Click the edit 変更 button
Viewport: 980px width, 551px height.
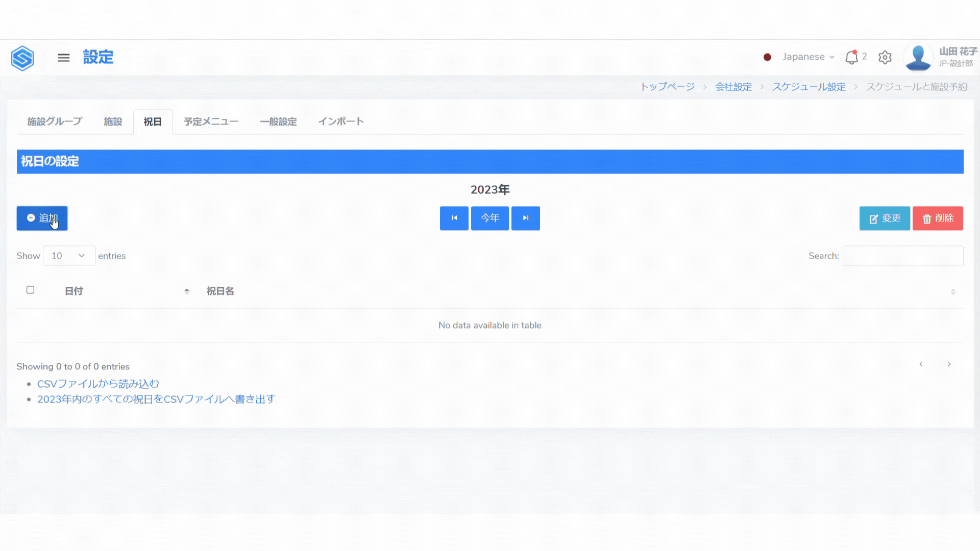coord(885,218)
